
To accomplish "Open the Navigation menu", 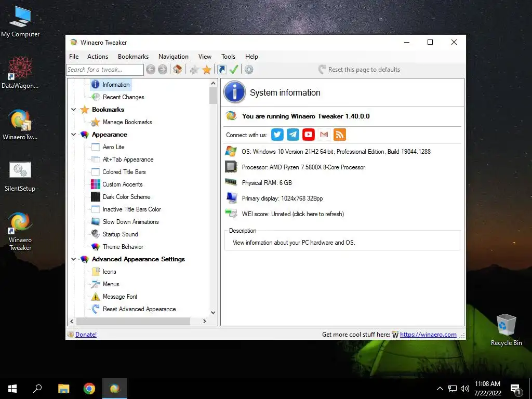I will 174,57.
